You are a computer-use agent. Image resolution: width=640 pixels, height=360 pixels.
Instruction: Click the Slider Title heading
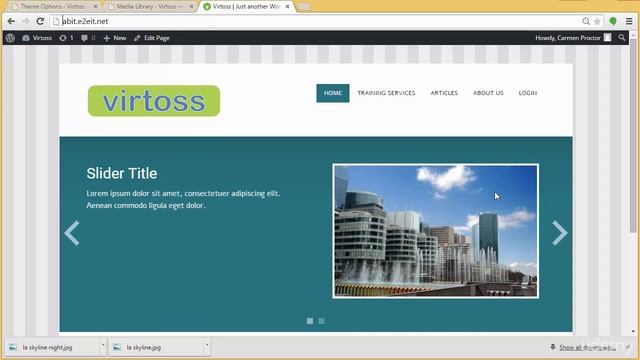pyautogui.click(x=122, y=173)
